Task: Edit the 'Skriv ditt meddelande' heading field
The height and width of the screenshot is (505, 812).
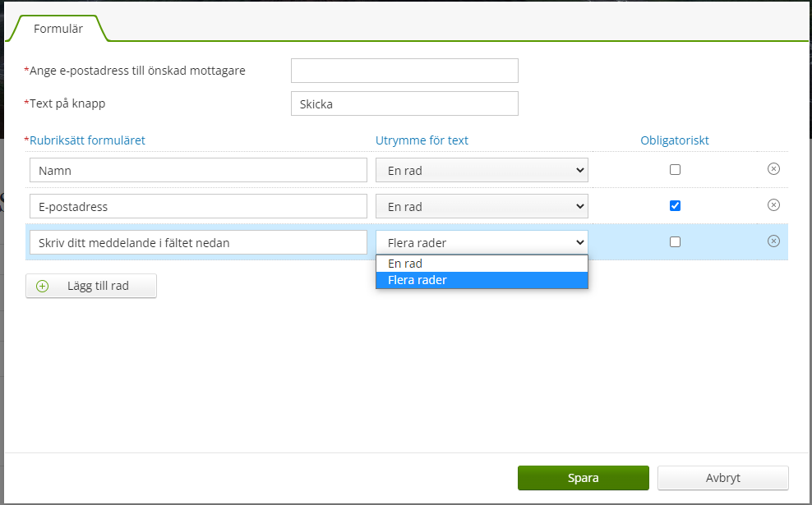Action: [x=197, y=242]
